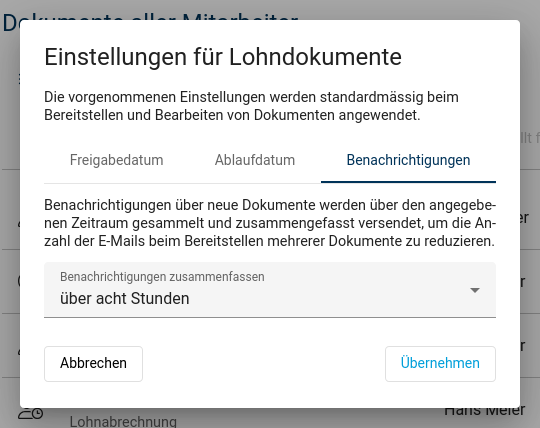The width and height of the screenshot is (540, 428).
Task: Click the 'Einstellungen für Lohndokumente' dialog title
Action: coord(223,57)
